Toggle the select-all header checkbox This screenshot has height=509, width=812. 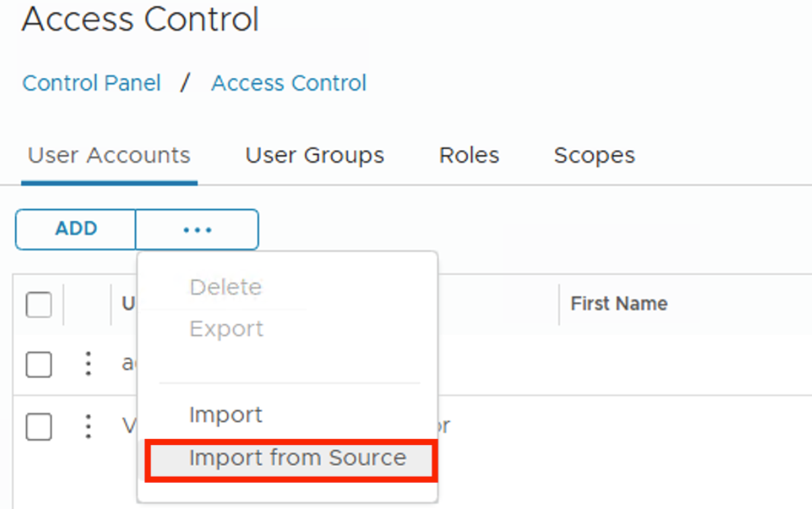tap(39, 305)
